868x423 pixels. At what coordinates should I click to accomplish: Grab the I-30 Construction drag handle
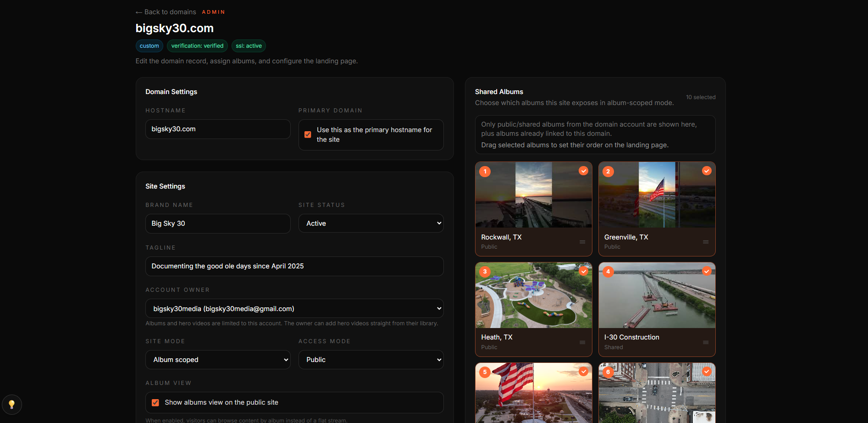coord(706,342)
